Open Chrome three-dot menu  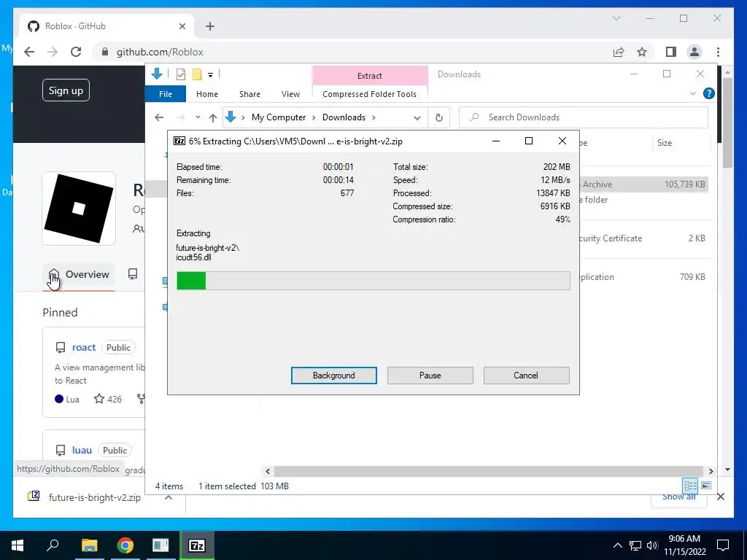click(718, 52)
